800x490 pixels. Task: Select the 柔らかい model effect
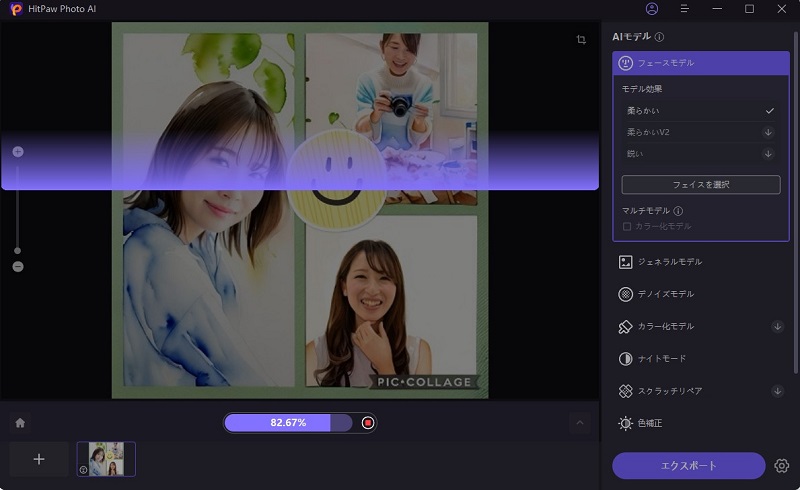700,110
